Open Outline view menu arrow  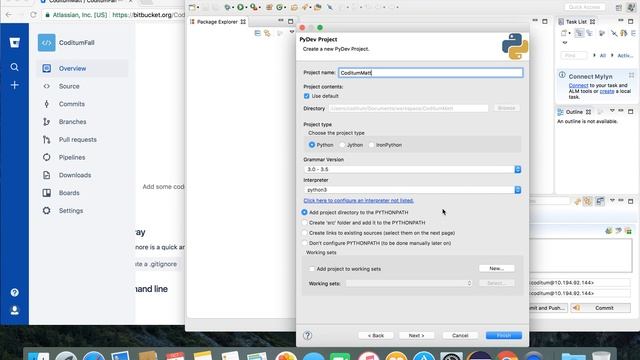click(612, 111)
